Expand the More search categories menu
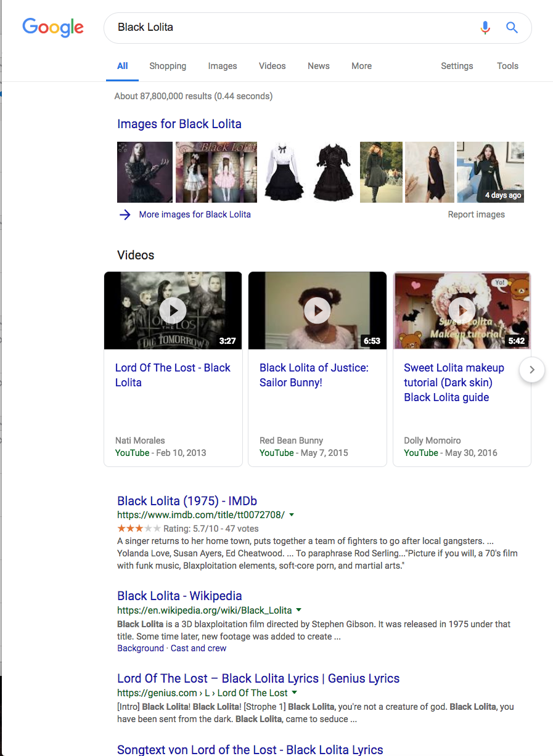This screenshot has height=756, width=553. coord(361,66)
